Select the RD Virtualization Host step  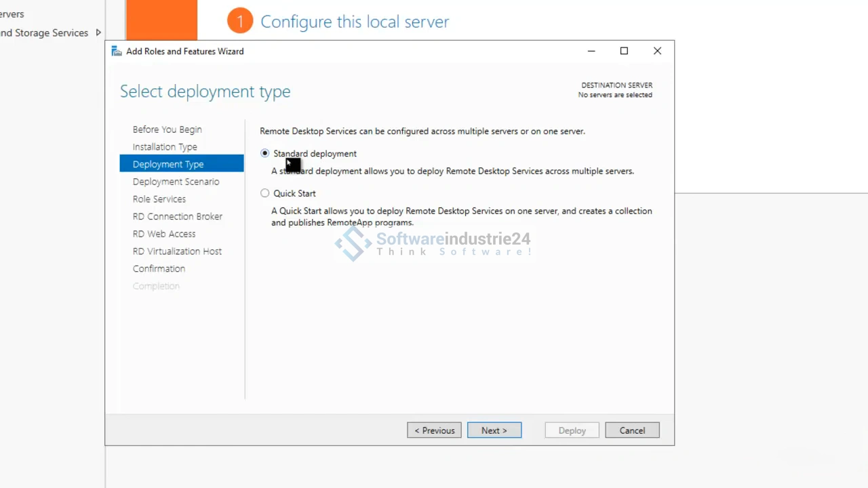tap(177, 251)
